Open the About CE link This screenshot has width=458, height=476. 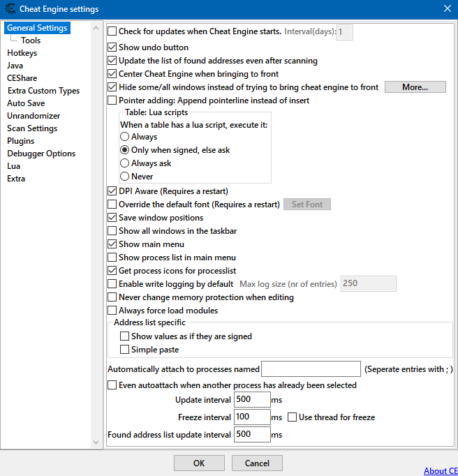point(440,470)
